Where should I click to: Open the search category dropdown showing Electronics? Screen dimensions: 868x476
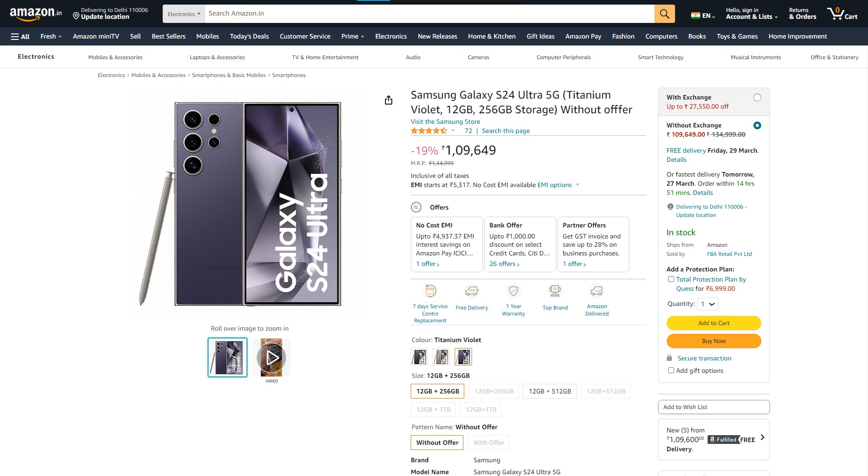pos(183,14)
